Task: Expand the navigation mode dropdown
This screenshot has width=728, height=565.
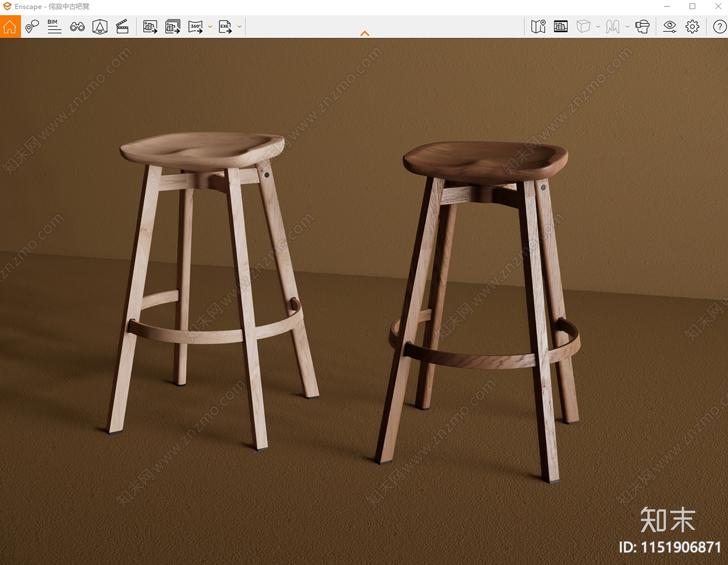Action: point(627,27)
